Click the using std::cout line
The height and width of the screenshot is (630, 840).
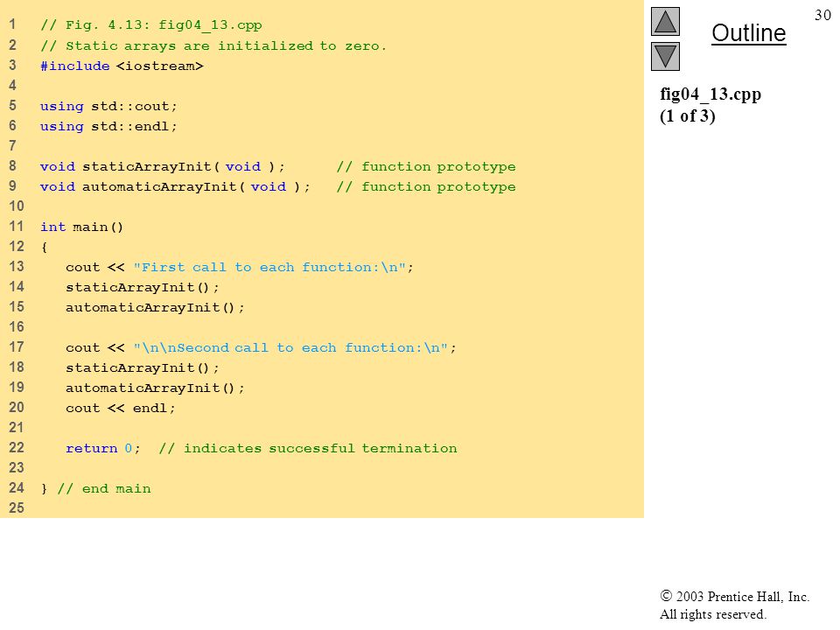click(x=108, y=106)
